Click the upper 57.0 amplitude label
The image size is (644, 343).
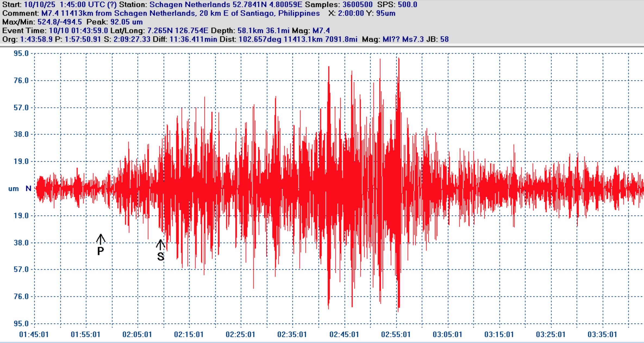(21, 108)
